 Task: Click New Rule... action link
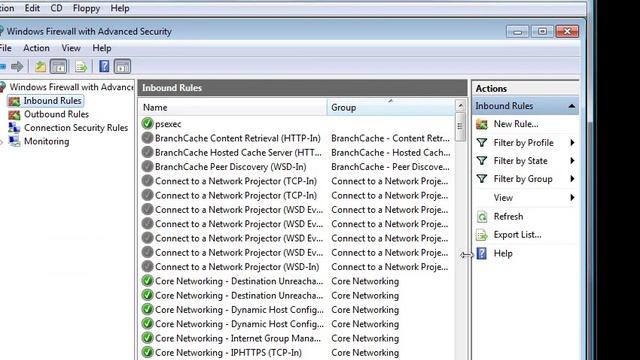[516, 124]
